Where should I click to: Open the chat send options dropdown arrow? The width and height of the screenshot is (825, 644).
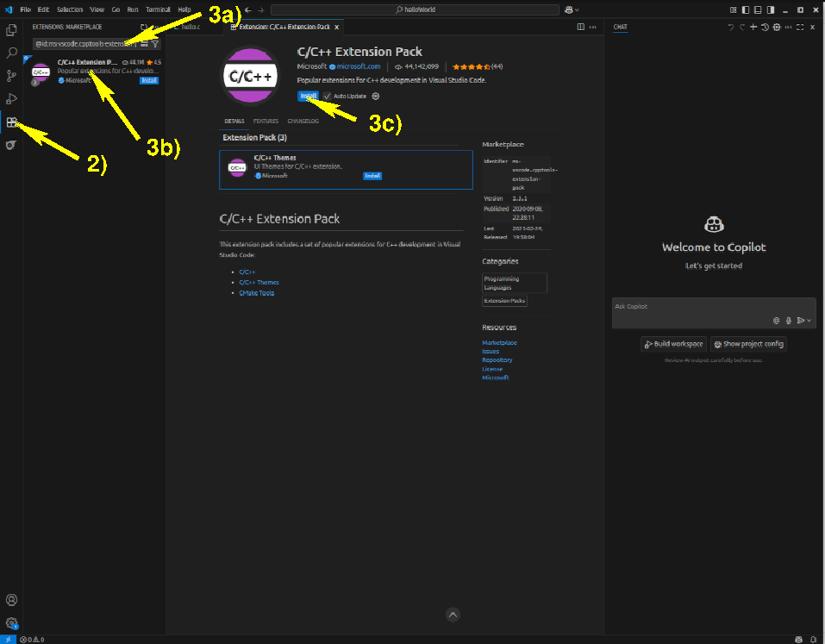809,321
